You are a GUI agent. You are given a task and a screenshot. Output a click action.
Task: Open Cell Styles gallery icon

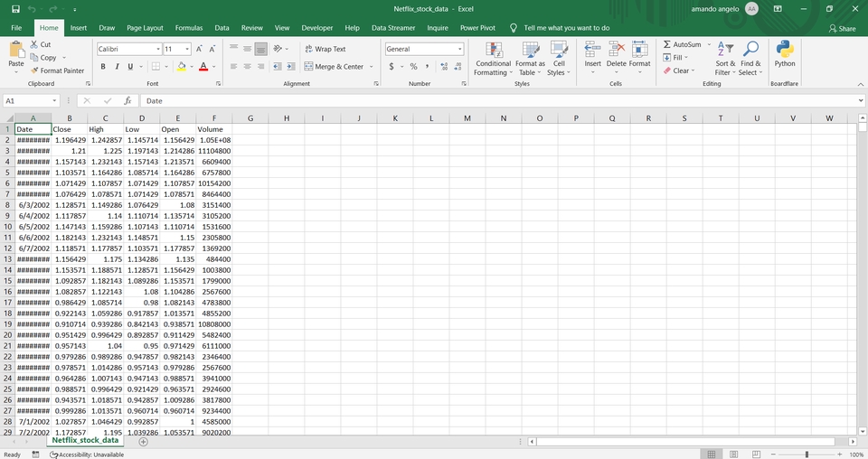(x=559, y=50)
